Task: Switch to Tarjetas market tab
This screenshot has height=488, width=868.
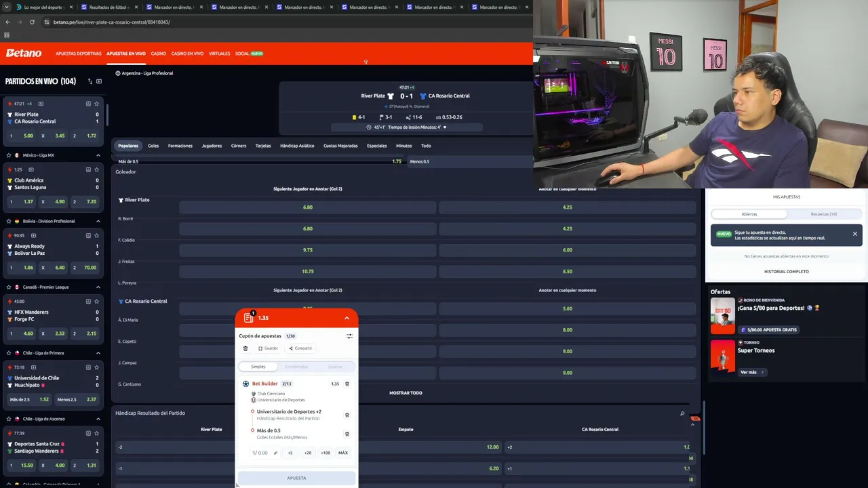Action: (x=263, y=146)
